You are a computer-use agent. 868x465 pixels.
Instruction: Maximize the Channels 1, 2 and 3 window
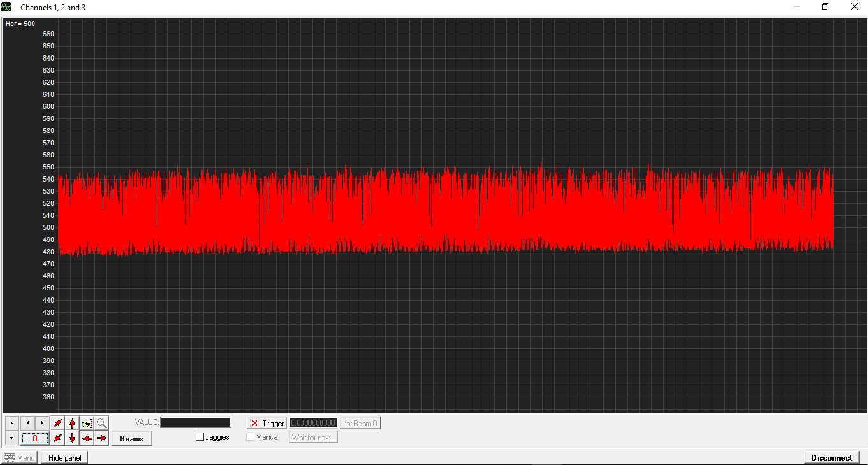(x=825, y=7)
